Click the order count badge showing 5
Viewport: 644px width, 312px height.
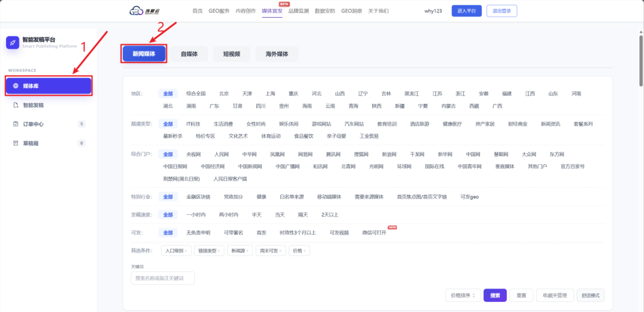[x=82, y=123]
